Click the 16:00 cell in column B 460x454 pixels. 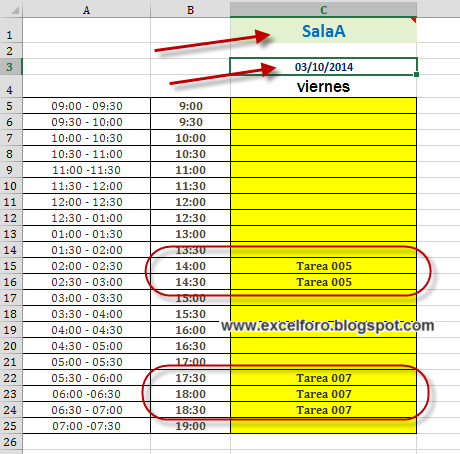click(x=190, y=330)
